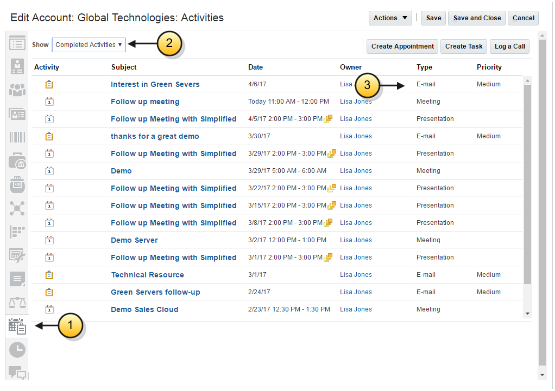The height and width of the screenshot is (391, 555).
Task: Select the Activities calendar sidebar icon
Action: 17,326
